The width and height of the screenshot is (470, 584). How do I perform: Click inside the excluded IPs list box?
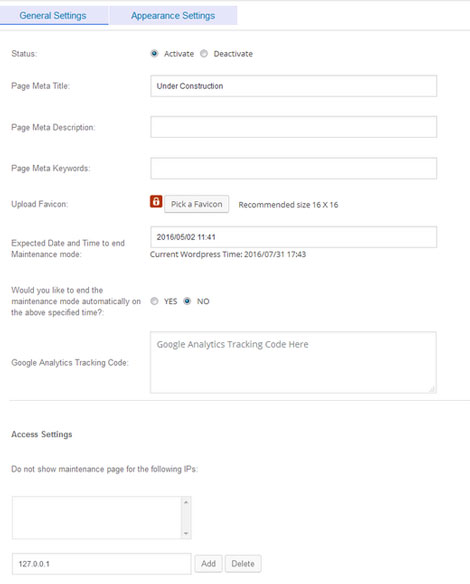97,518
